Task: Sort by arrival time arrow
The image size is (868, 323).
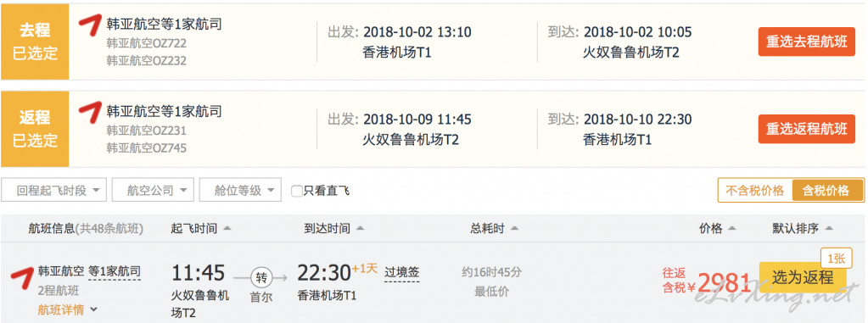Action: (x=360, y=228)
